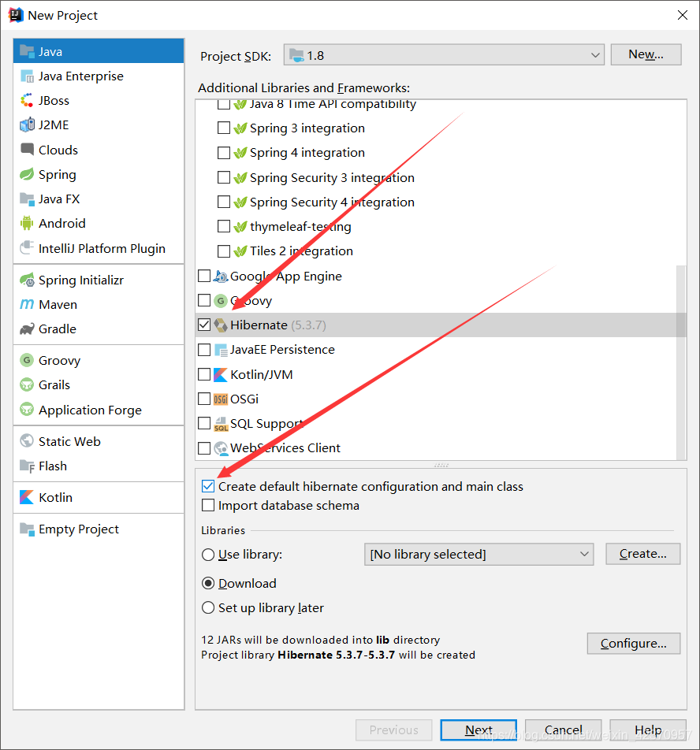The width and height of the screenshot is (700, 750).
Task: Click the Next button
Action: tap(478, 730)
